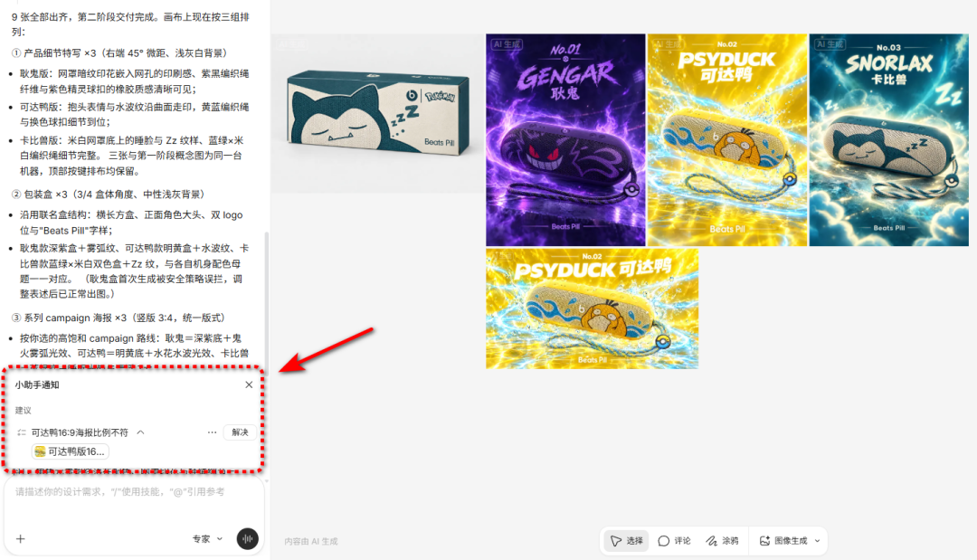This screenshot has height=560, width=977.
Task: Click the 耿鬼版 bullet paragraph
Action: pyautogui.click(x=134, y=81)
